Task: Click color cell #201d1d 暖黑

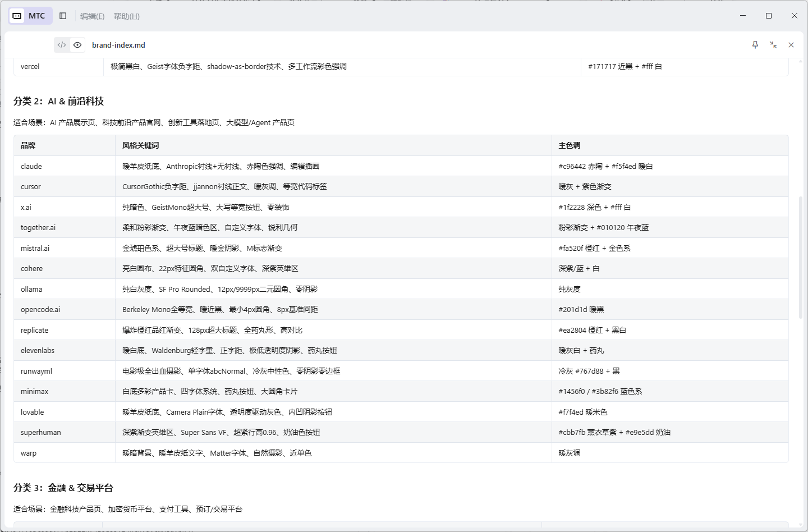Action: 670,309
